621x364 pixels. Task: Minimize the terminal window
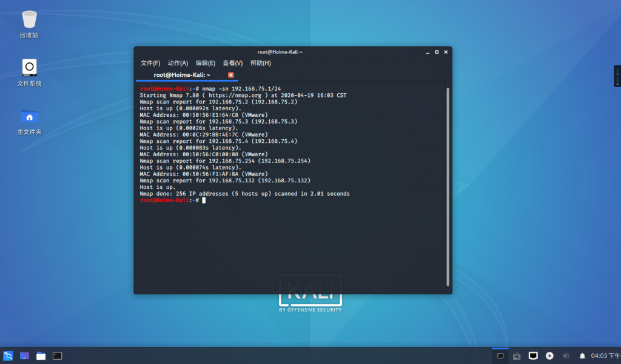click(x=428, y=52)
